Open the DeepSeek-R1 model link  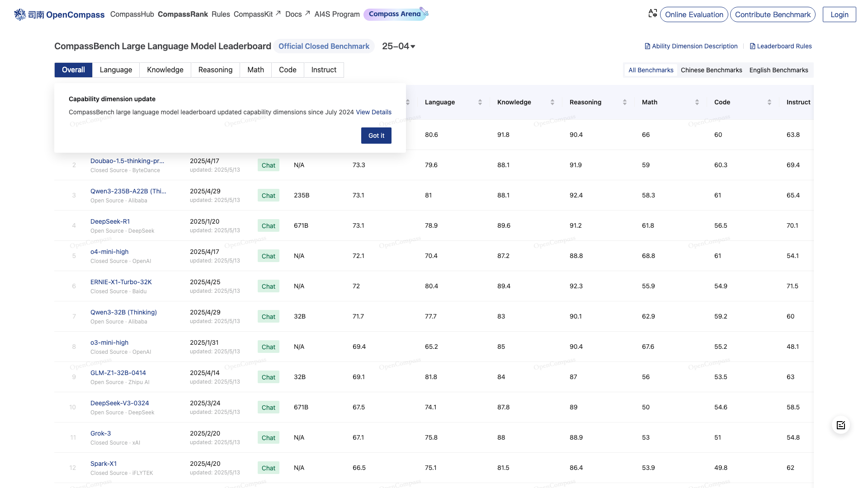(x=110, y=221)
